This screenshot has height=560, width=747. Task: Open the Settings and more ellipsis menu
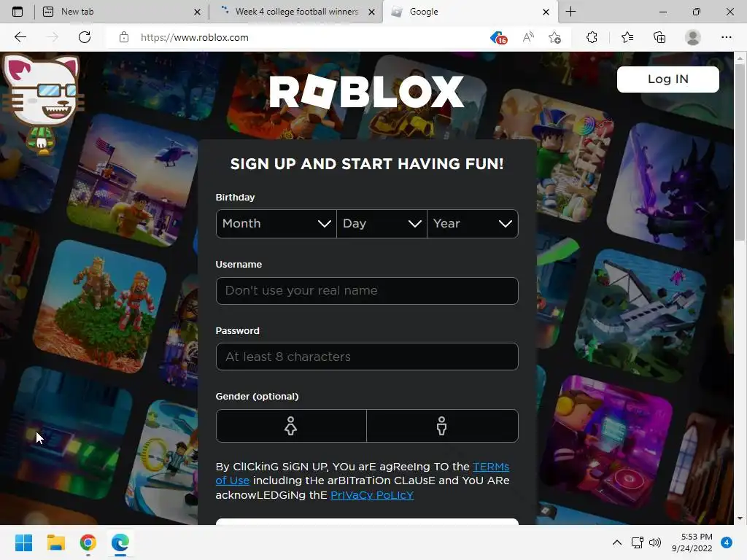[x=726, y=37]
